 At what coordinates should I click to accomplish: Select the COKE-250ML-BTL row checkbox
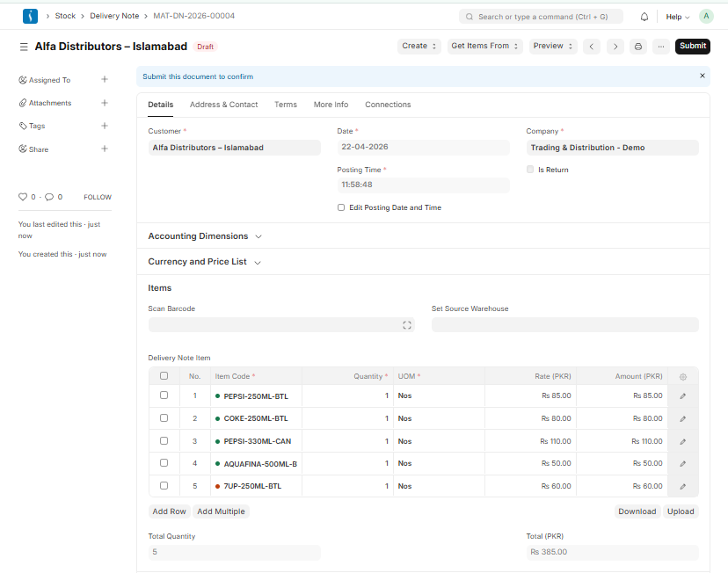point(164,418)
